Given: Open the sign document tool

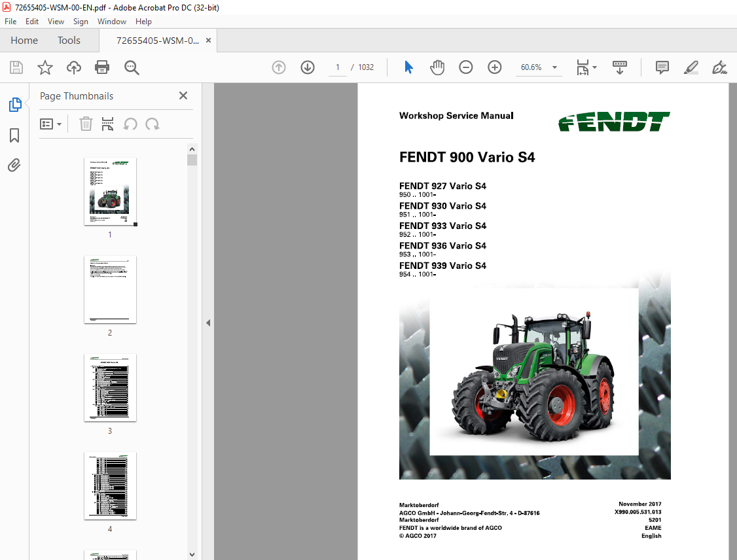Looking at the screenshot, I should (x=719, y=67).
